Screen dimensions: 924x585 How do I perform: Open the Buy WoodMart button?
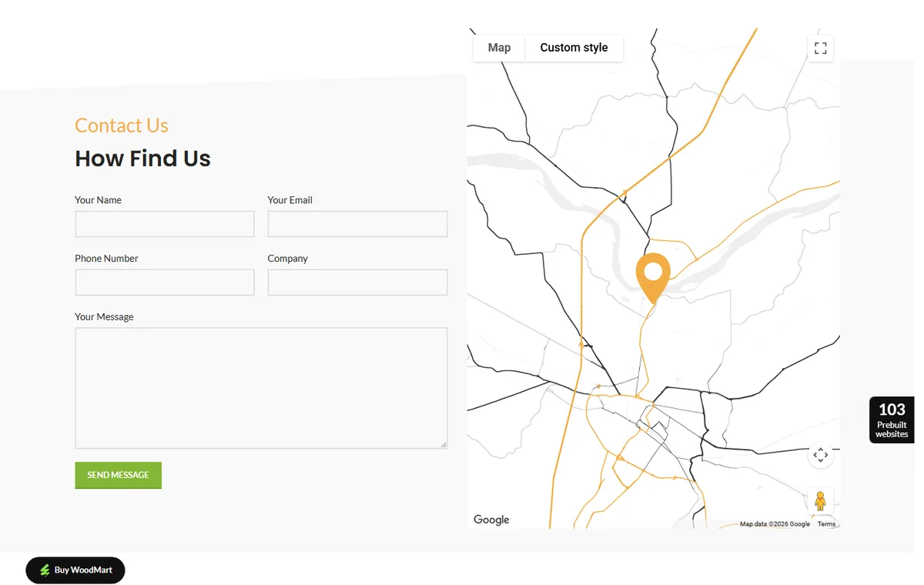pyautogui.click(x=75, y=570)
